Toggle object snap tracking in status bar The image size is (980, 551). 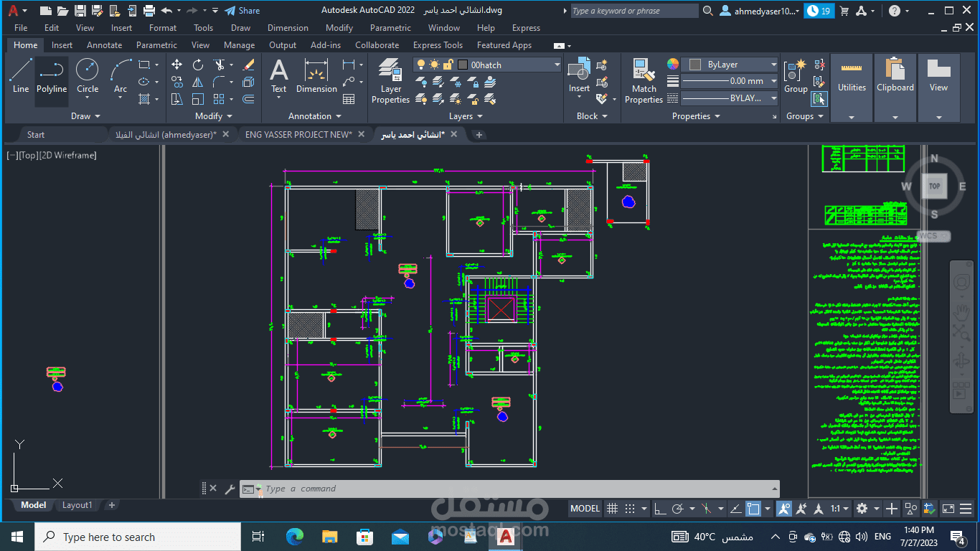[735, 509]
